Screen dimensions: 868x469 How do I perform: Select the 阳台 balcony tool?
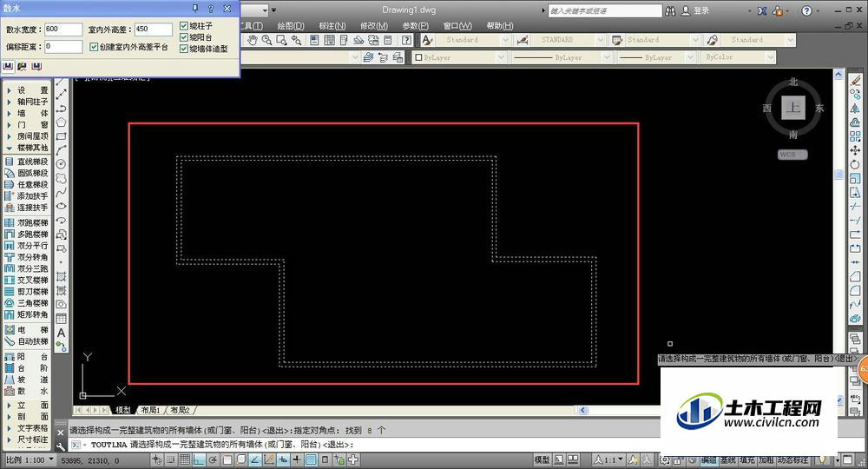click(x=26, y=357)
